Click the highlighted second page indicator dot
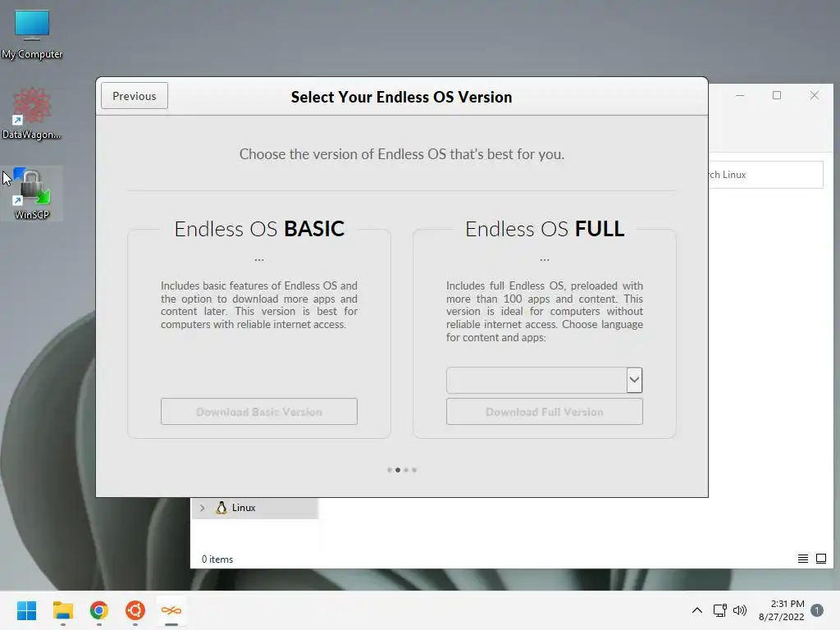Viewport: 840px width, 630px height. point(398,470)
